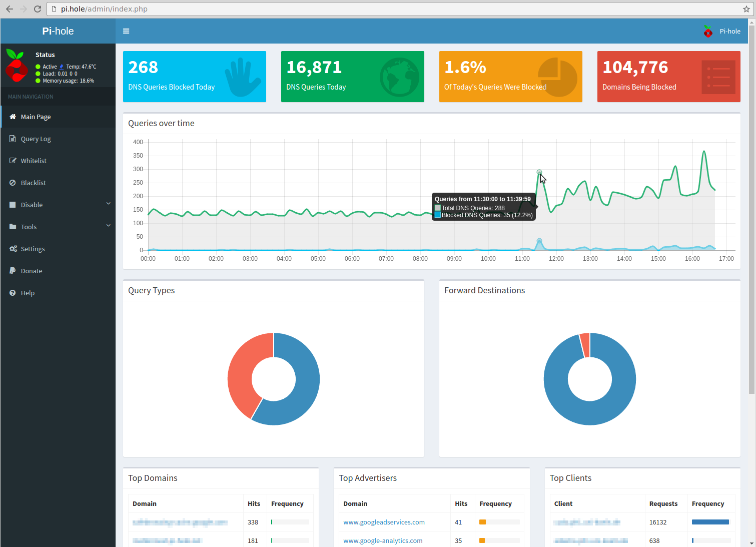The height and width of the screenshot is (547, 756).
Task: Click the document icon beside Query Log
Action: [x=13, y=139]
